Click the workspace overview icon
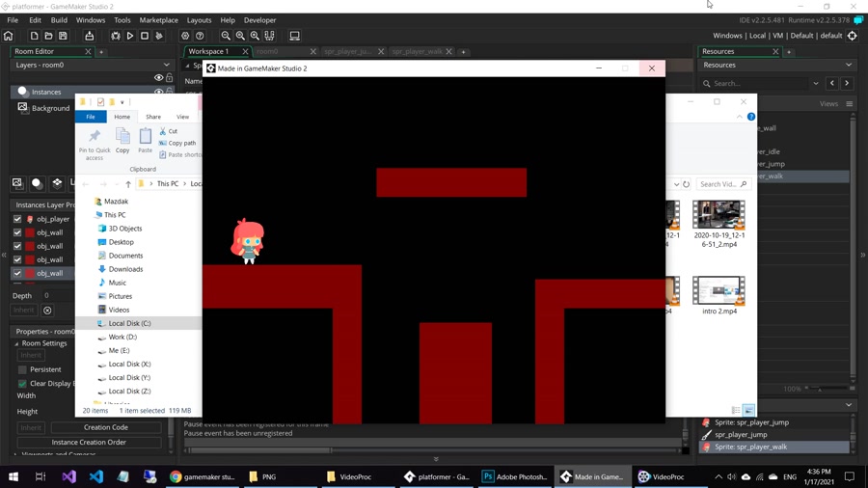The height and width of the screenshot is (488, 868). [270, 36]
